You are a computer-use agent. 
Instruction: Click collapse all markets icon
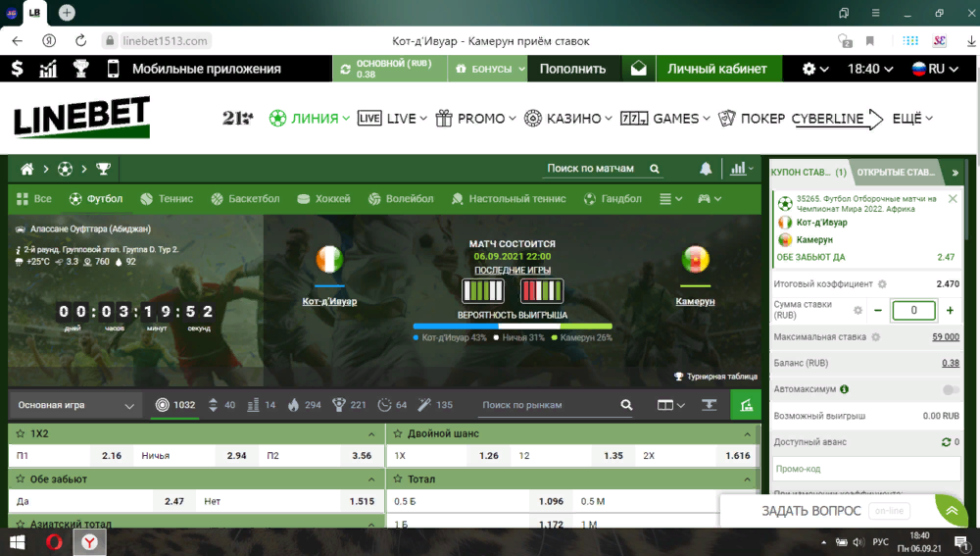point(709,405)
